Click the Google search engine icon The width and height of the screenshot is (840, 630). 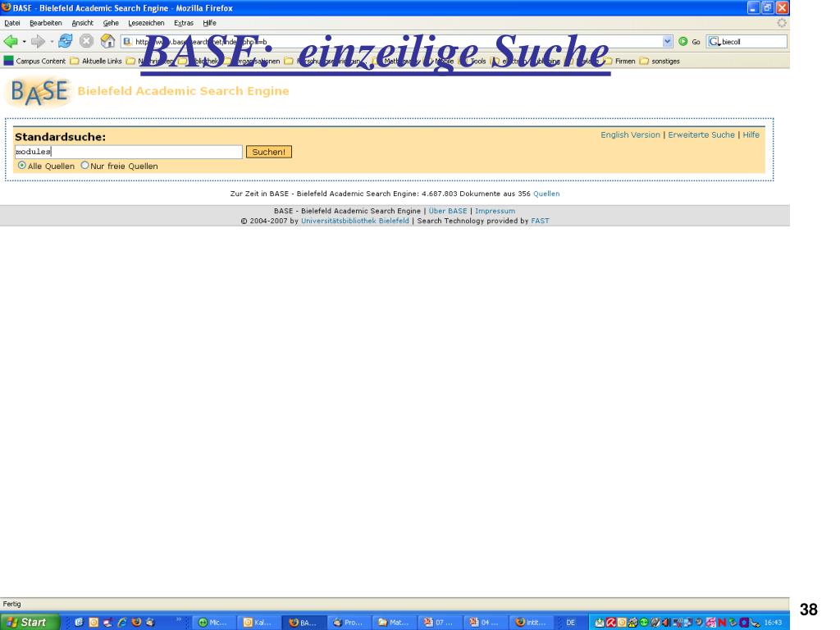point(714,41)
